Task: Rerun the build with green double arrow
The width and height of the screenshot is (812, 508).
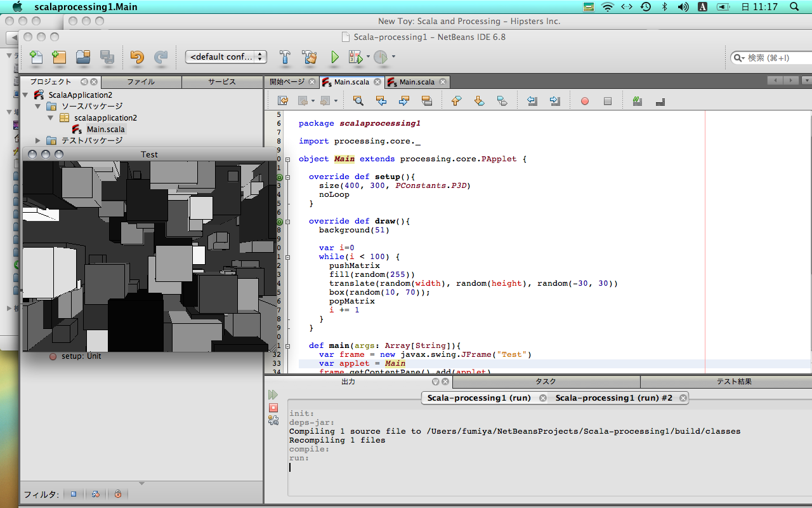Action: click(x=273, y=395)
